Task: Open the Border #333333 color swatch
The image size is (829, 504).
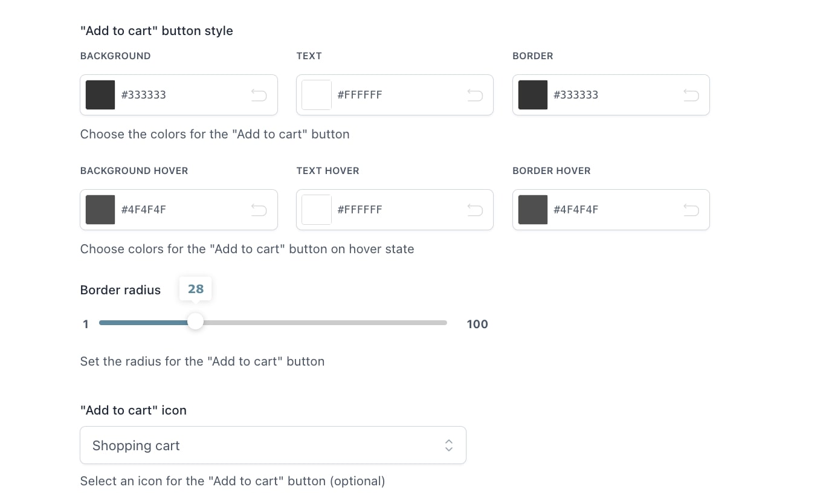Action: point(533,95)
